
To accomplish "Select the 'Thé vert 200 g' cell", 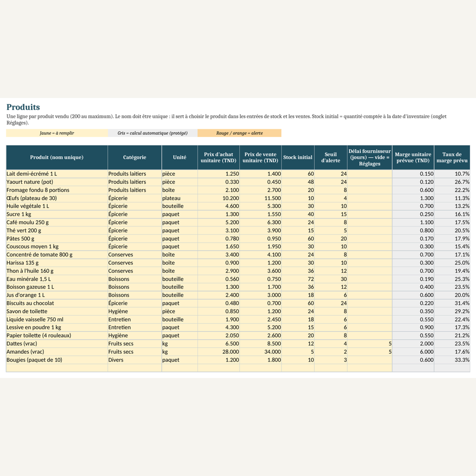I will pyautogui.click(x=57, y=231).
